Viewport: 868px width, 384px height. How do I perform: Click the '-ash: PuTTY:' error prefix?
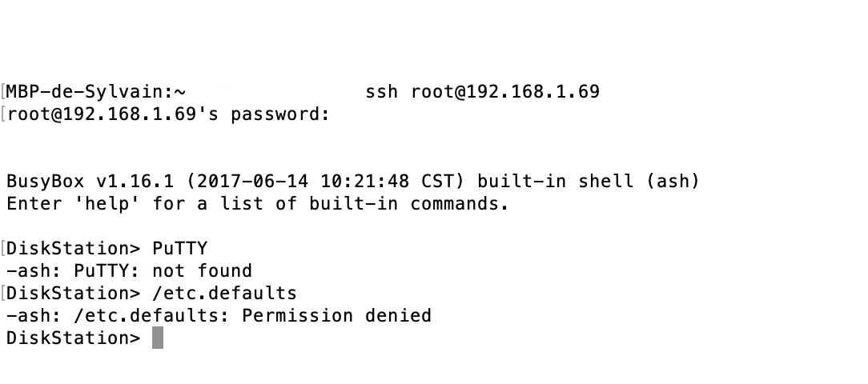(x=74, y=271)
